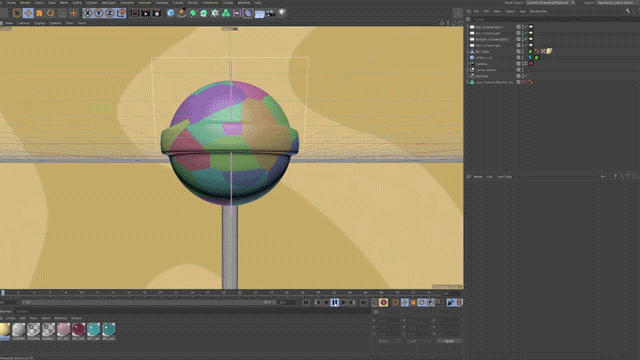The image size is (640, 360).
Task: Open Attribute Manager Mode menu
Action: click(x=478, y=177)
